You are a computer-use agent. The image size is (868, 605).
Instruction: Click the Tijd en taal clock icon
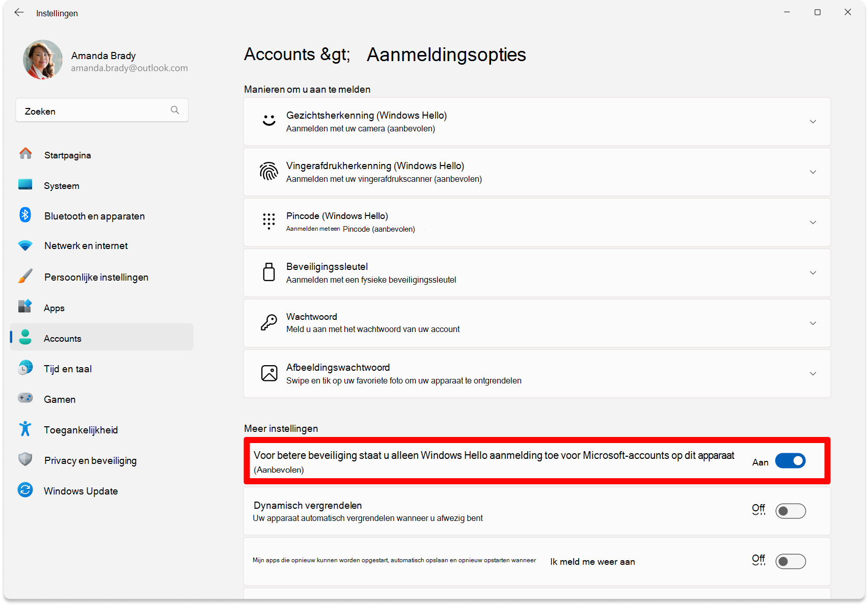[25, 367]
